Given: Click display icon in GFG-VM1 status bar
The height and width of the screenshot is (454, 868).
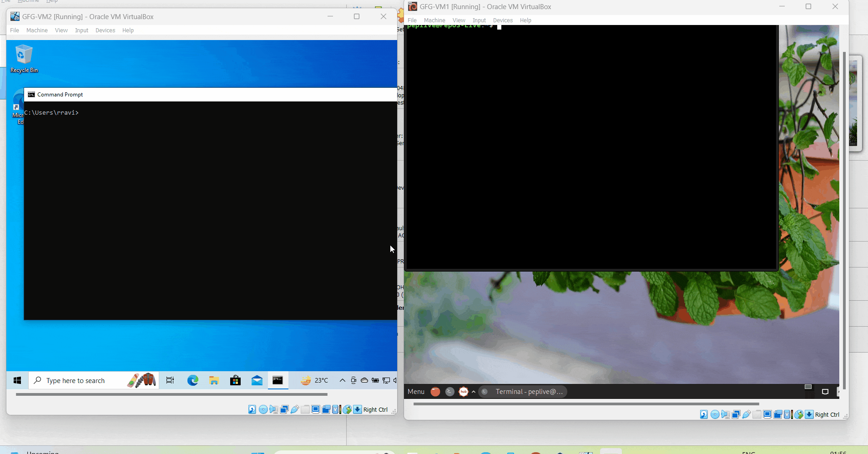Looking at the screenshot, I should coord(767,414).
